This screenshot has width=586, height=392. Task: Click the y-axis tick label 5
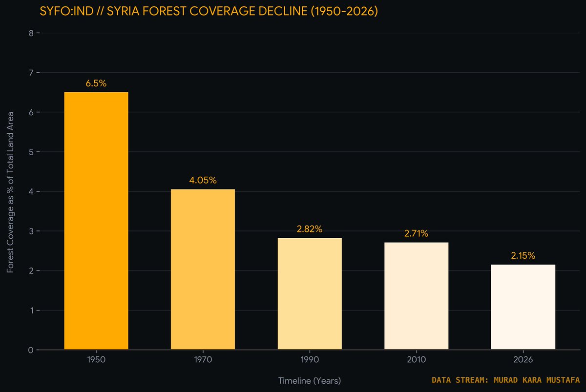click(31, 152)
